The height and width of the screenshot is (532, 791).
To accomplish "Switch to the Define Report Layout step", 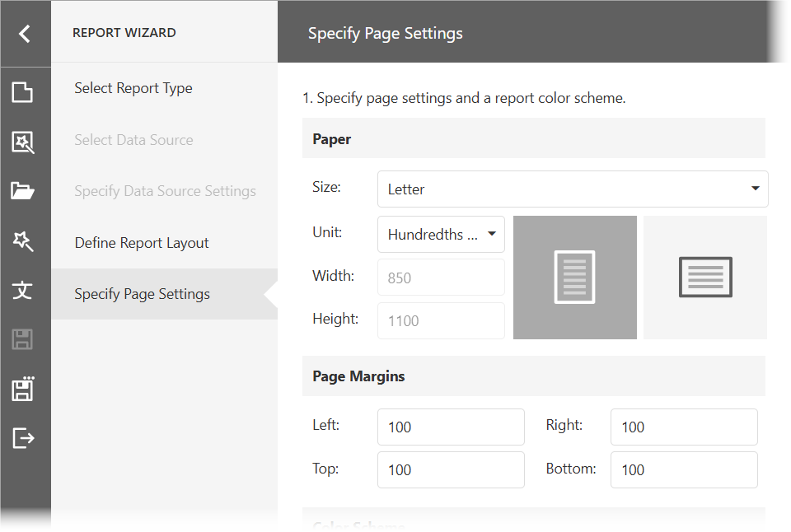I will coord(140,242).
